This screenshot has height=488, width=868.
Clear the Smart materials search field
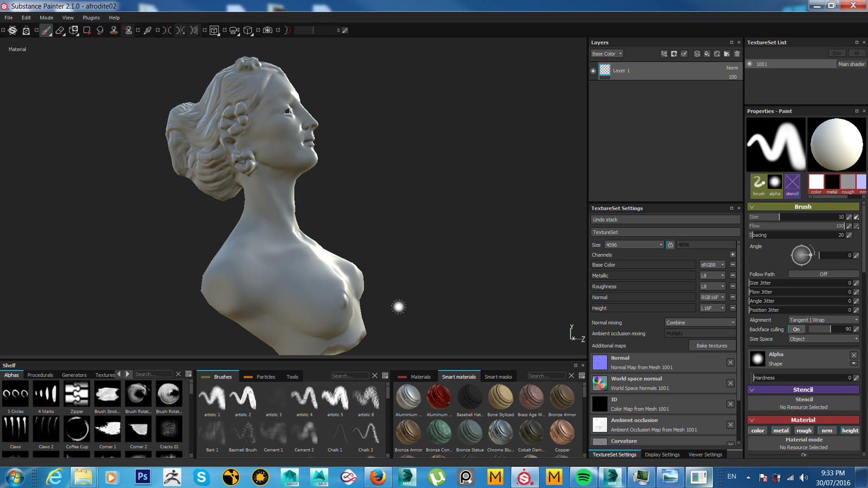tap(571, 375)
